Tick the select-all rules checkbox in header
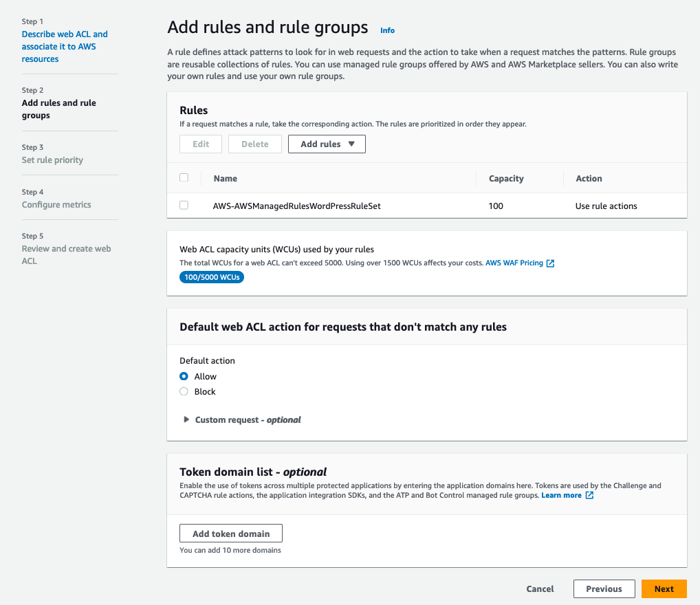 [x=184, y=178]
